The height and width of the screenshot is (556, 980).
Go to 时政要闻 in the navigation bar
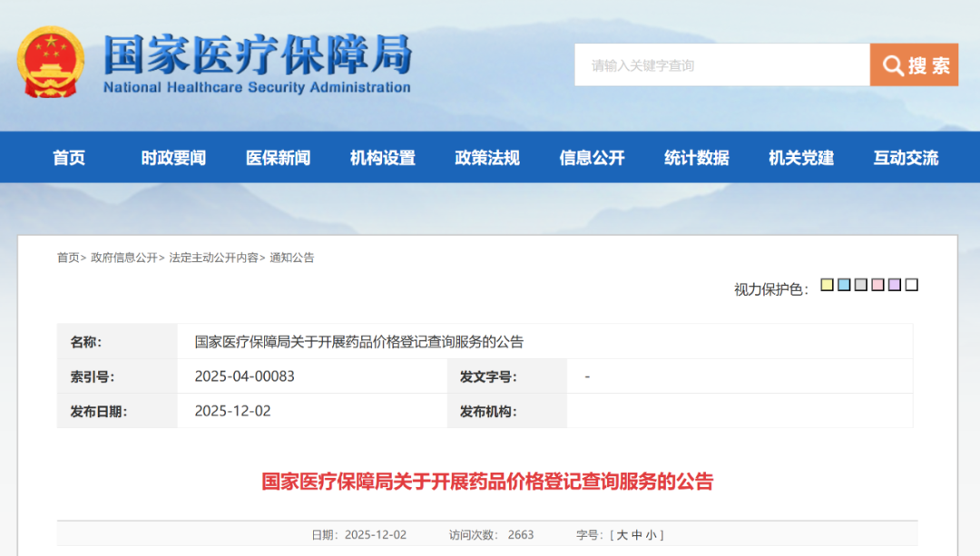coord(173,158)
